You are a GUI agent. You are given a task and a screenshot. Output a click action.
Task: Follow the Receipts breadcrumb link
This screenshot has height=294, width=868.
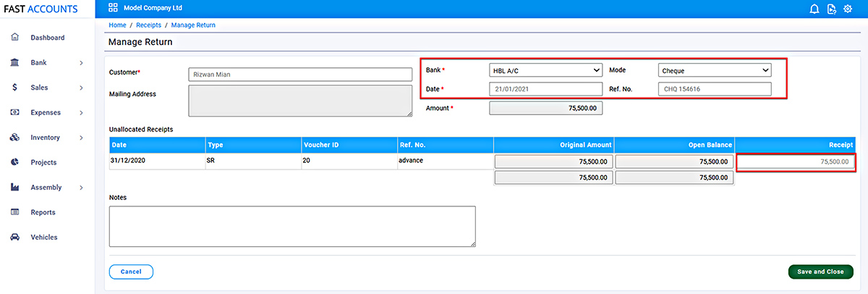click(149, 25)
